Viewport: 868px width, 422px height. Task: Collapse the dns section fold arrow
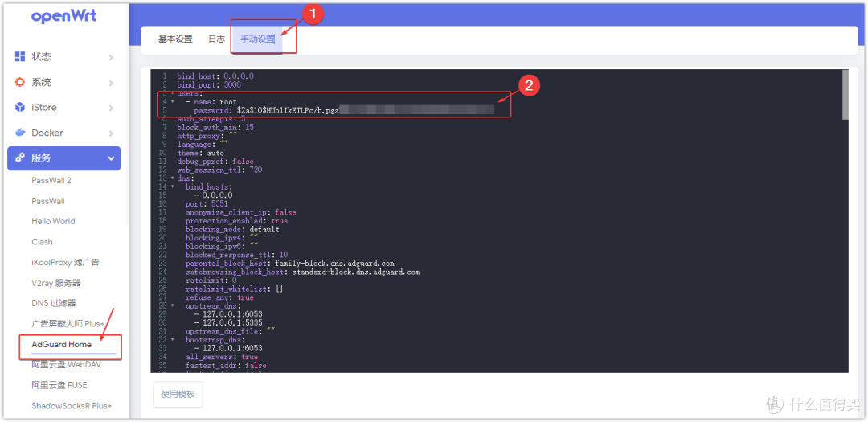(172, 178)
